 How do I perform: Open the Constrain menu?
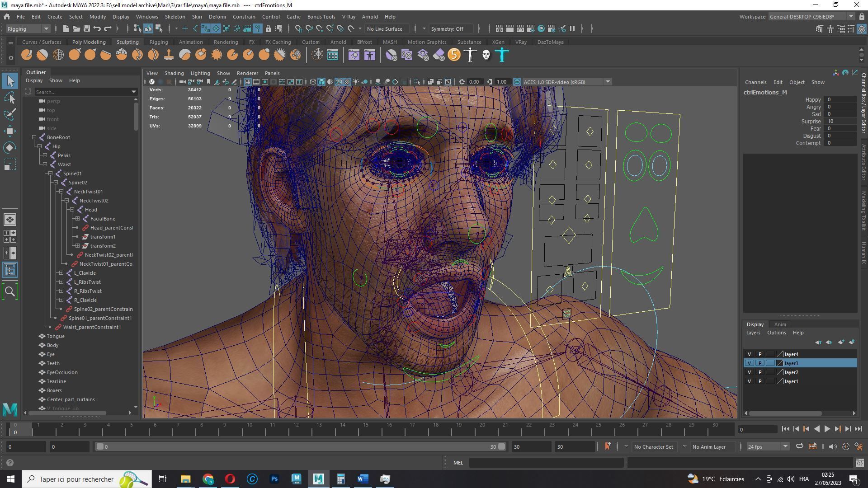coord(244,17)
